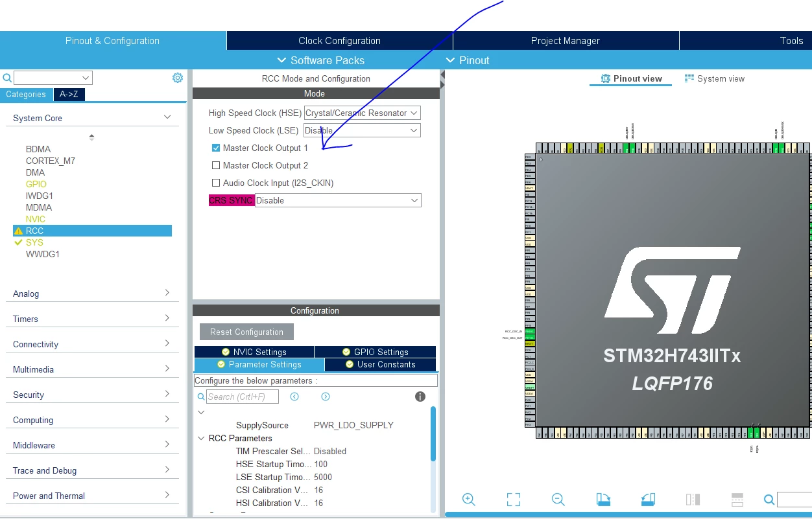
Task: Click the info icon in Parameter Settings
Action: point(420,397)
